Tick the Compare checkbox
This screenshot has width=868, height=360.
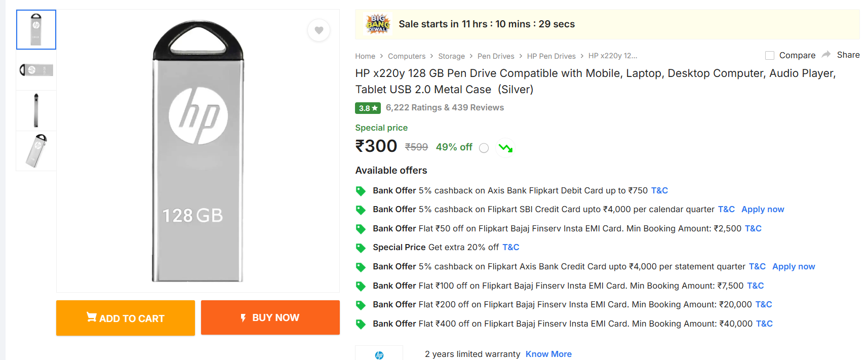[x=770, y=55]
